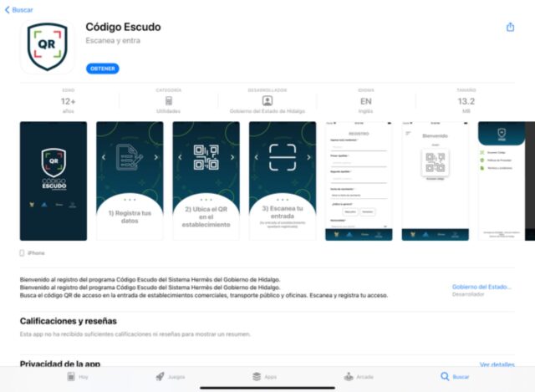Open the Código Escudo QR shield app icon
Screen dimensions: 535x392
click(x=47, y=47)
